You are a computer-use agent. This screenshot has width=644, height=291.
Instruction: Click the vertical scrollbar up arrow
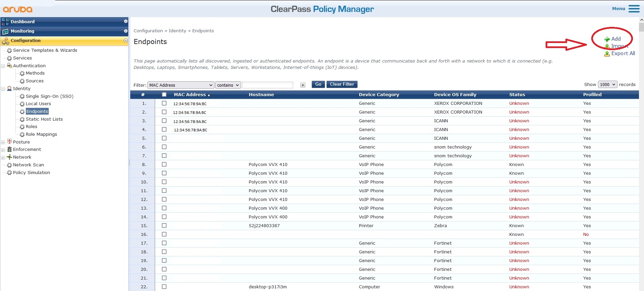641,20
